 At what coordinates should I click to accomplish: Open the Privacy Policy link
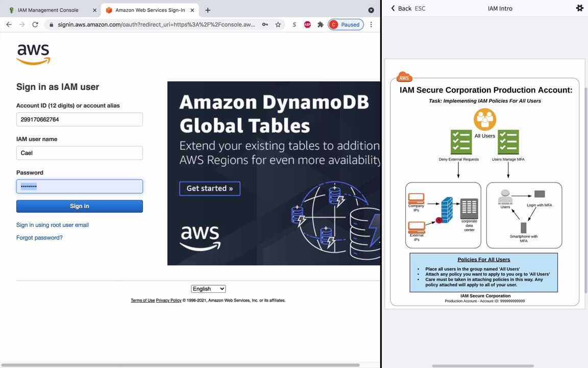tap(168, 301)
